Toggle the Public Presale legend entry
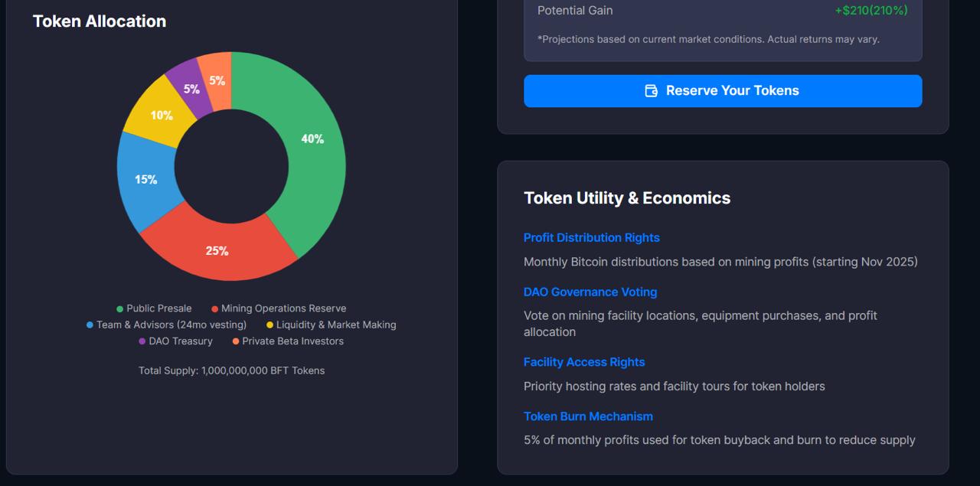 pos(153,308)
